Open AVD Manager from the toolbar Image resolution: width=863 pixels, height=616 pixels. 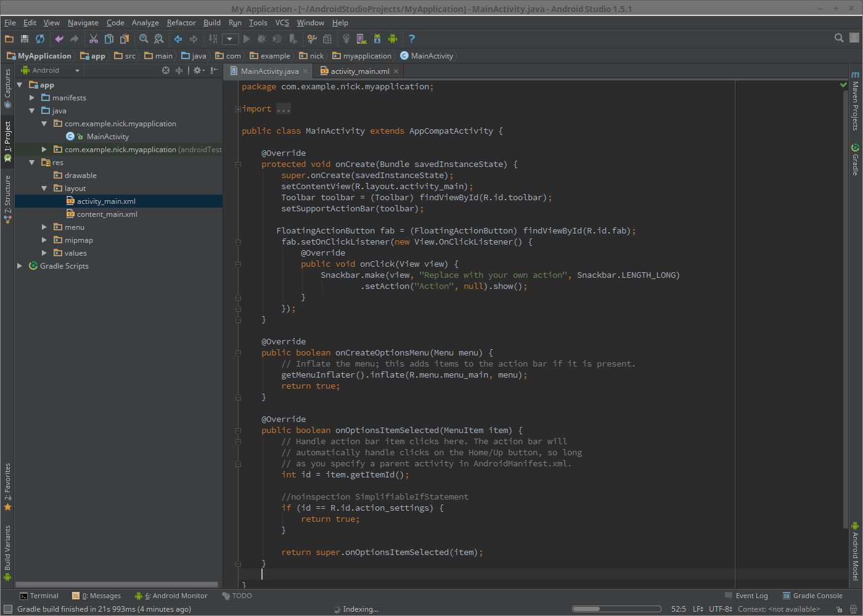(362, 39)
